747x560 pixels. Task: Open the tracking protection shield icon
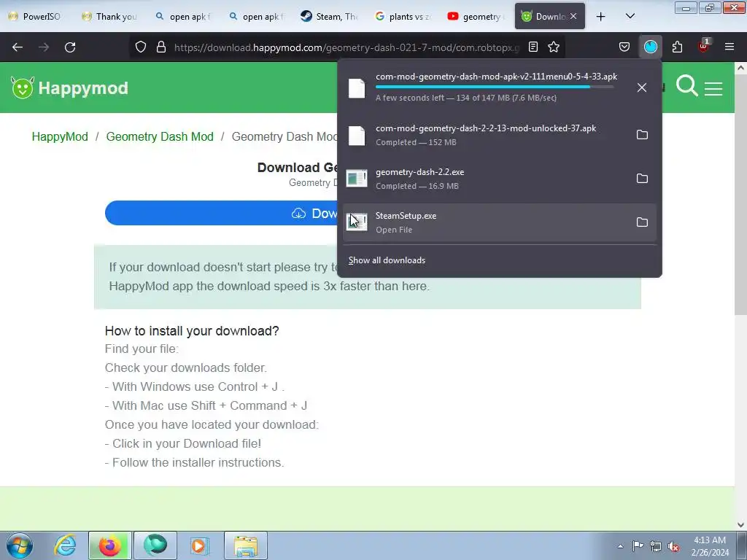141,47
